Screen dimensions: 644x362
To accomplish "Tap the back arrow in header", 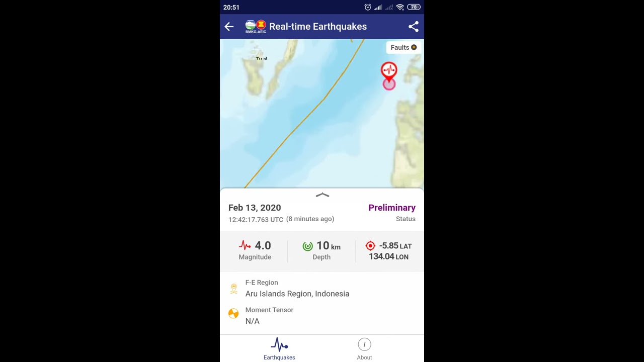I will click(229, 27).
